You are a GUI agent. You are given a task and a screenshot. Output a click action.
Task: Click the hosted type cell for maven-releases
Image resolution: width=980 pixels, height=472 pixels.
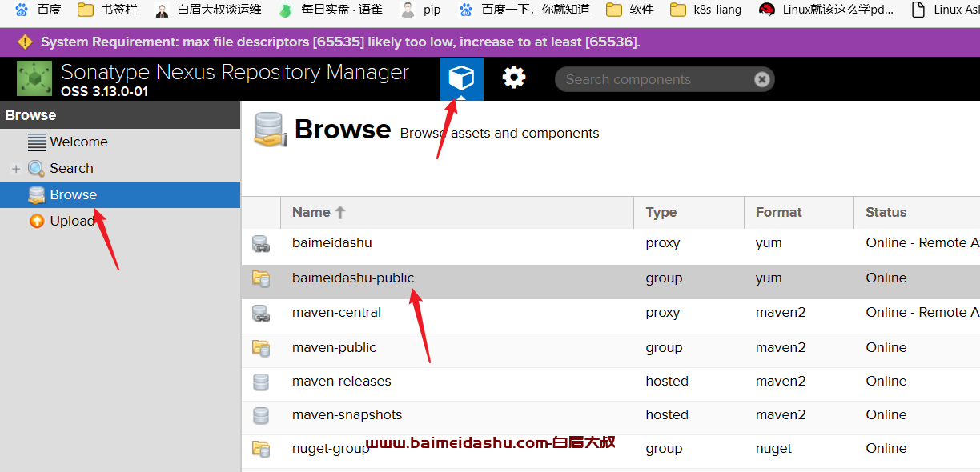point(667,381)
